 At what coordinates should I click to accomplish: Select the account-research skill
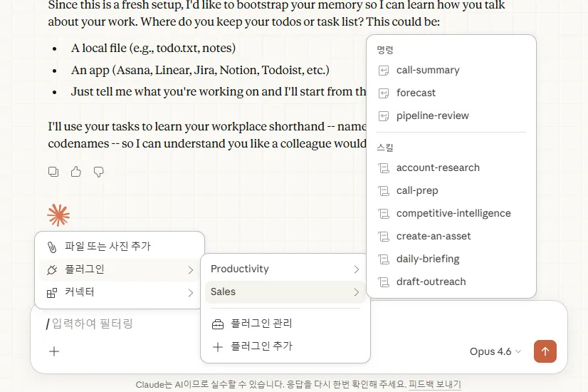451,167
